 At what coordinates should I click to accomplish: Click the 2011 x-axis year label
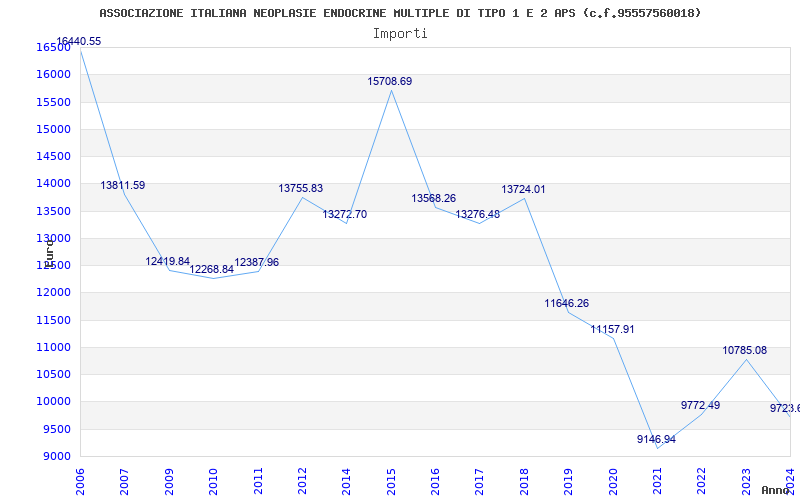258,481
